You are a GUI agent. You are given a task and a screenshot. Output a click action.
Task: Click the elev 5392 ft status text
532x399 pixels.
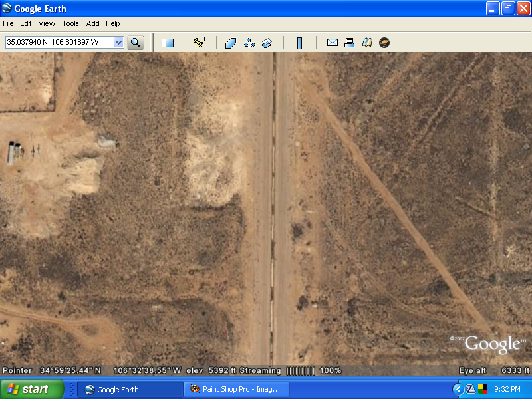[211, 370]
